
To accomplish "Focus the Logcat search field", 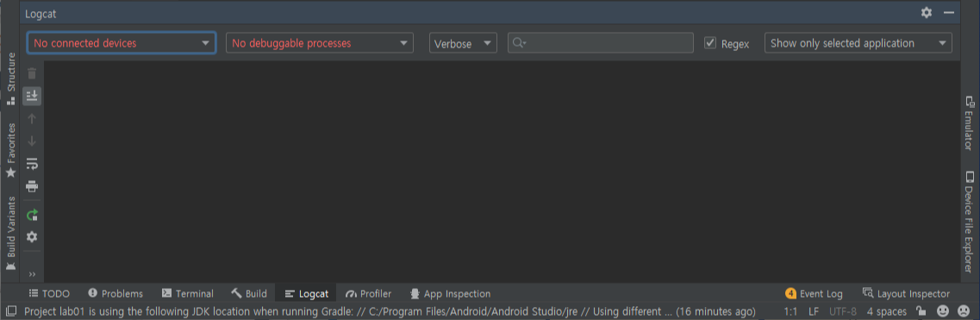I will coord(601,42).
